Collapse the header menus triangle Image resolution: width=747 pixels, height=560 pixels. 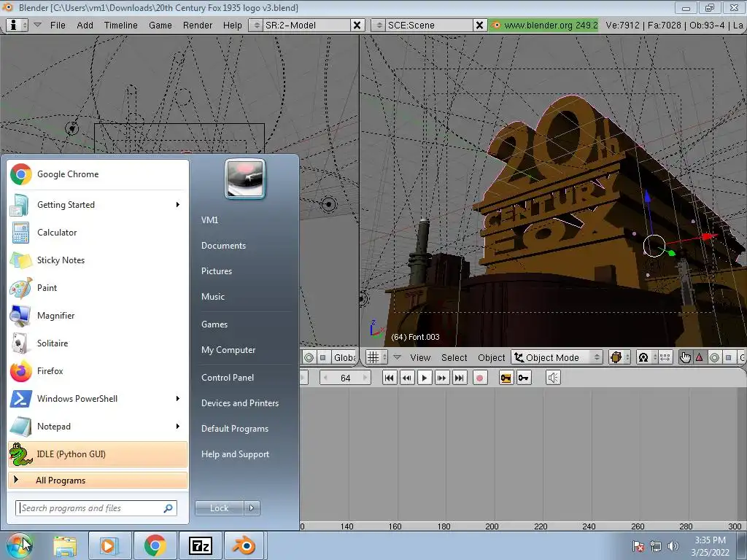coord(38,25)
